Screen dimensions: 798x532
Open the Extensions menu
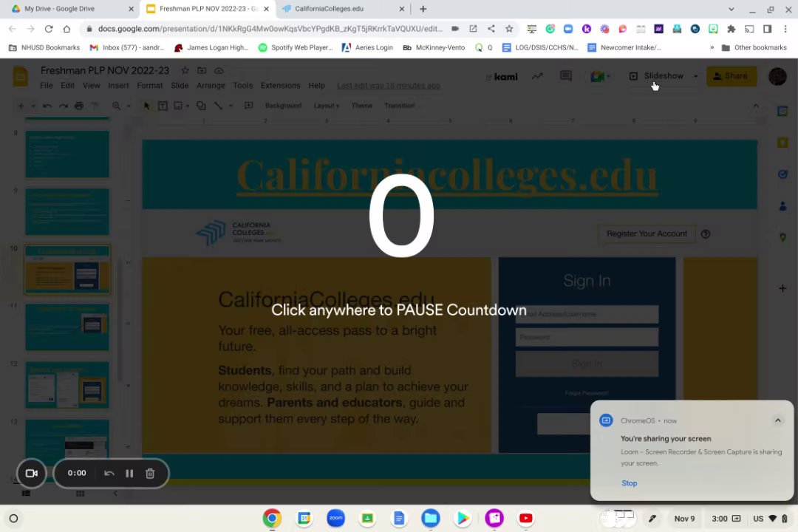click(x=281, y=86)
